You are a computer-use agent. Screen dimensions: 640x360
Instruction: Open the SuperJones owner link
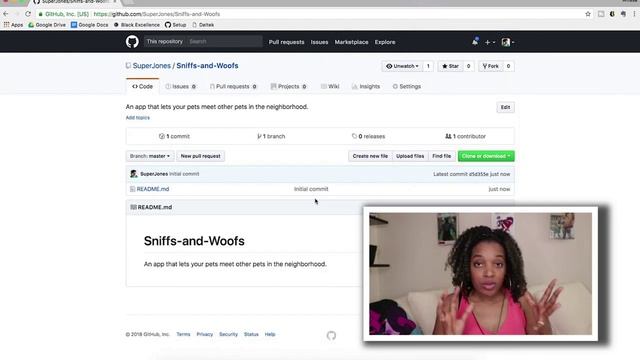151,66
